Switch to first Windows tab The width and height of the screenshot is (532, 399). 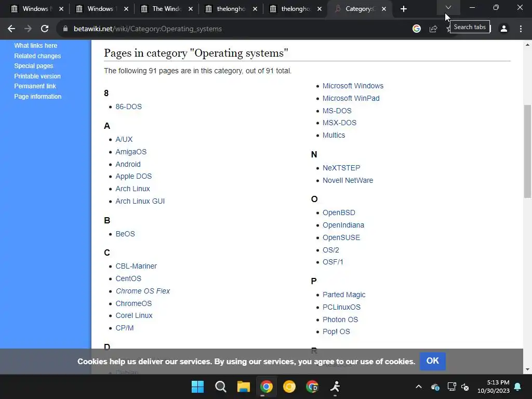(x=35, y=9)
